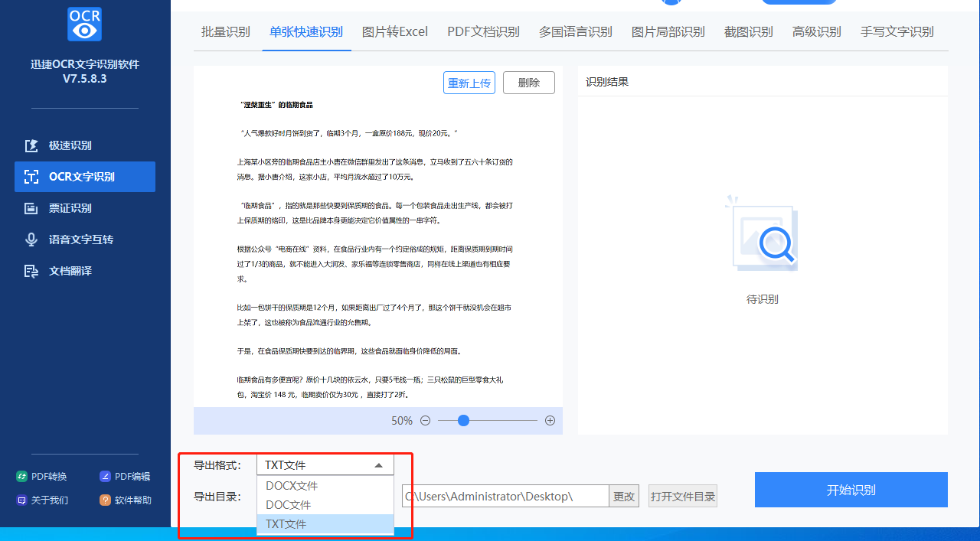980x541 pixels.
Task: Switch to the 多国语言识别 tab
Action: 575,31
